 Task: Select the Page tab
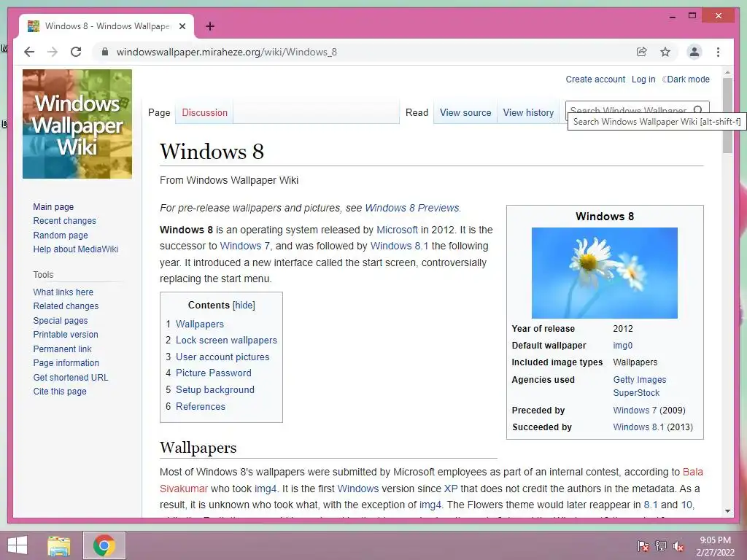(x=159, y=113)
